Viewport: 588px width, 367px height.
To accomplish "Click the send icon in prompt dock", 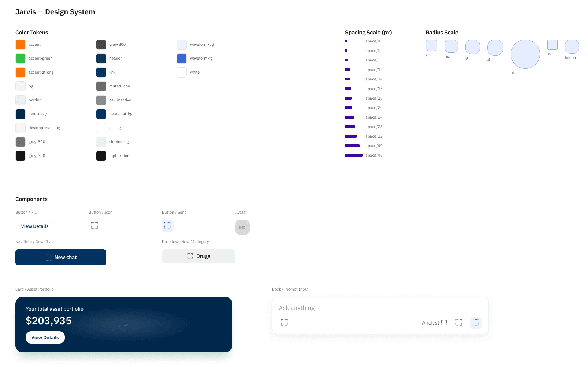I will [x=476, y=323].
